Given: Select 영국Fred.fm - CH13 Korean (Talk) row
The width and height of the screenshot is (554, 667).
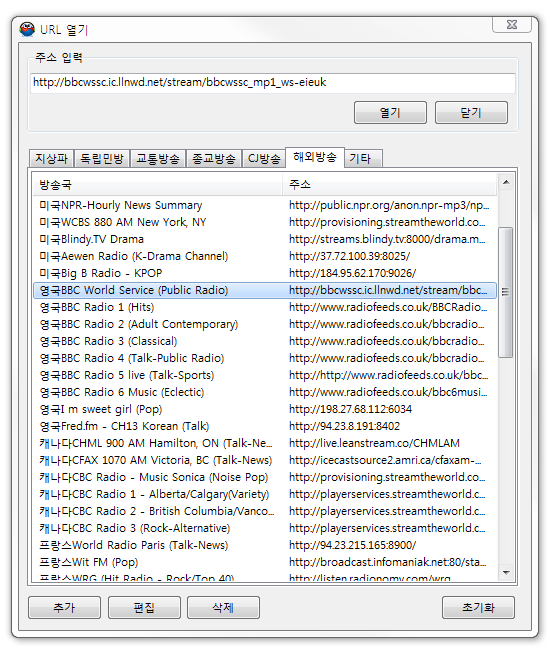Looking at the screenshot, I should coord(265,427).
